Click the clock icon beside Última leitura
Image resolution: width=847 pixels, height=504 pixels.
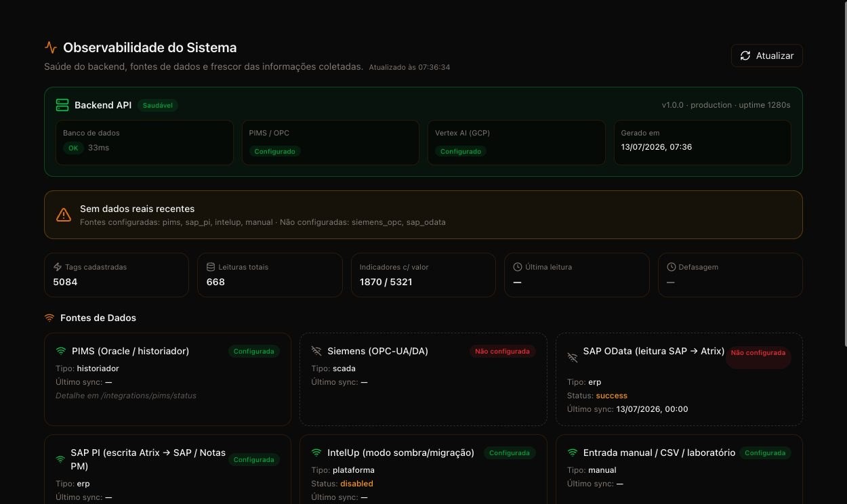pos(518,267)
